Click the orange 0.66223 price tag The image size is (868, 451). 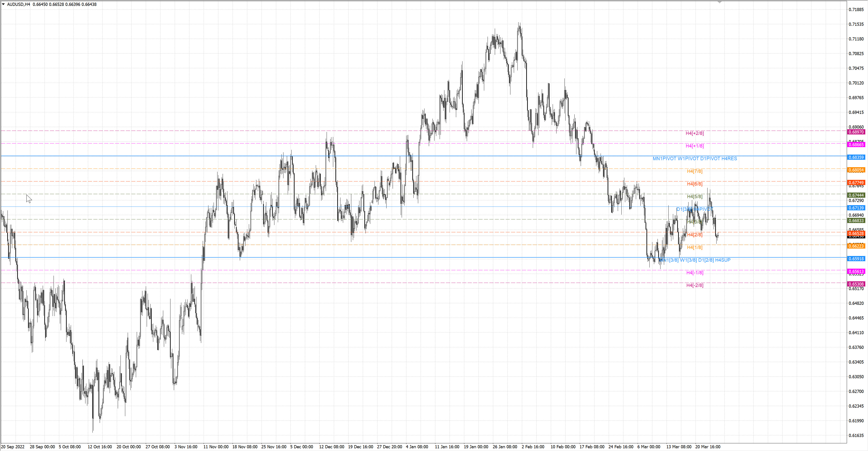point(856,246)
